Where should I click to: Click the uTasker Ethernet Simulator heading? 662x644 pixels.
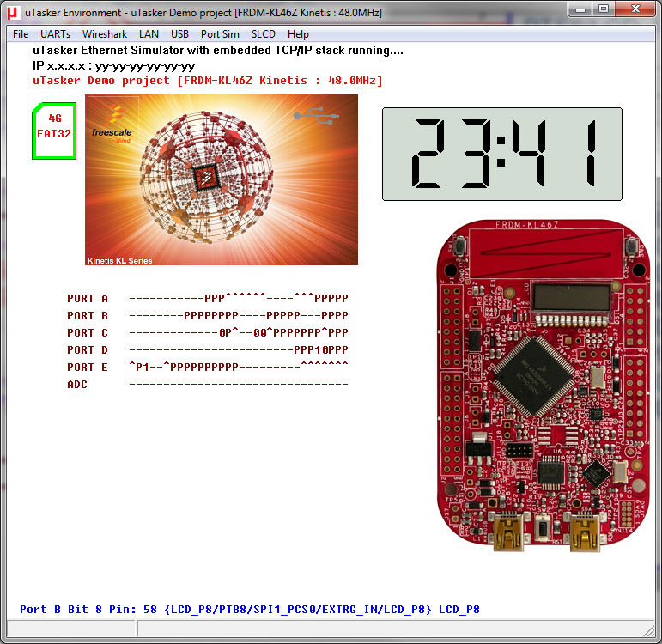(x=218, y=51)
